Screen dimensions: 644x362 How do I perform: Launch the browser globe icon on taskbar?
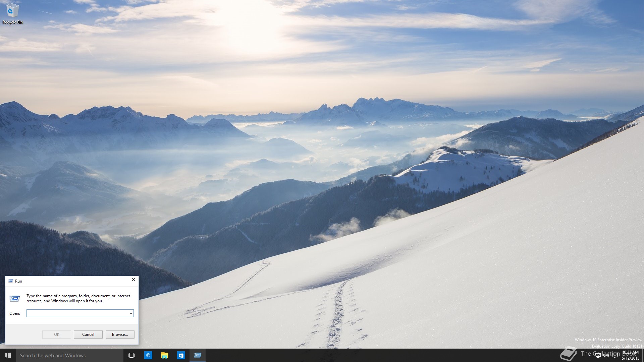148,355
